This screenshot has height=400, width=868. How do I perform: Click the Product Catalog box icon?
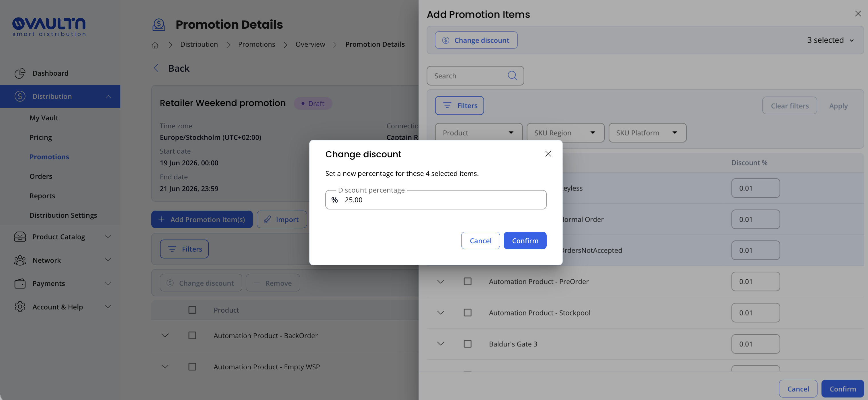pyautogui.click(x=20, y=237)
